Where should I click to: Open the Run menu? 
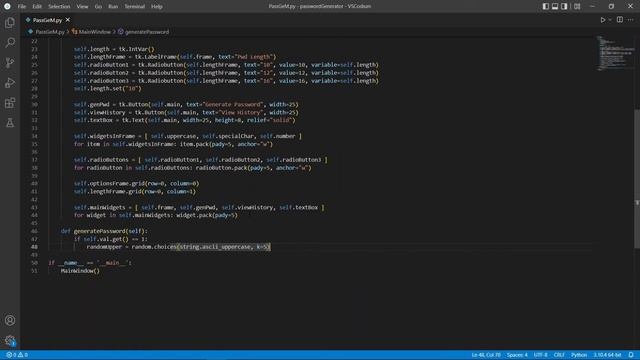pos(113,7)
